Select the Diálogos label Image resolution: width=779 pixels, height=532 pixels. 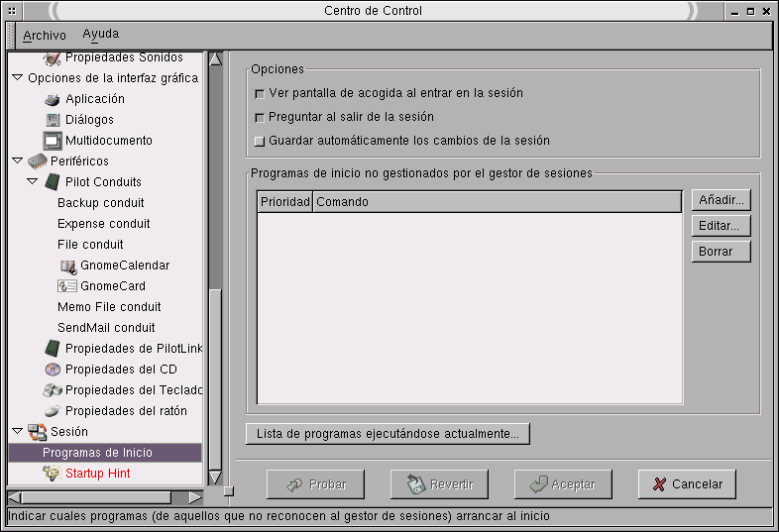point(89,120)
